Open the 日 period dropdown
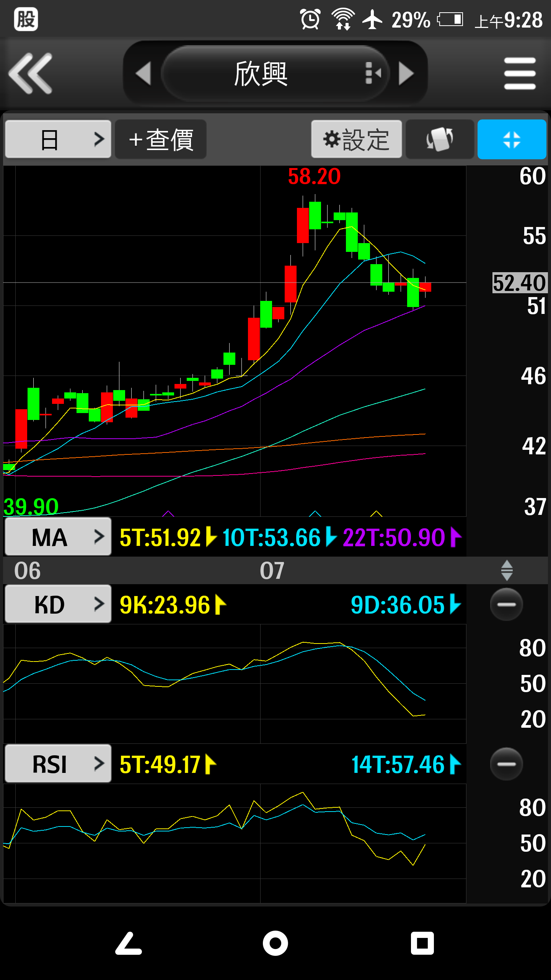 pos(58,139)
